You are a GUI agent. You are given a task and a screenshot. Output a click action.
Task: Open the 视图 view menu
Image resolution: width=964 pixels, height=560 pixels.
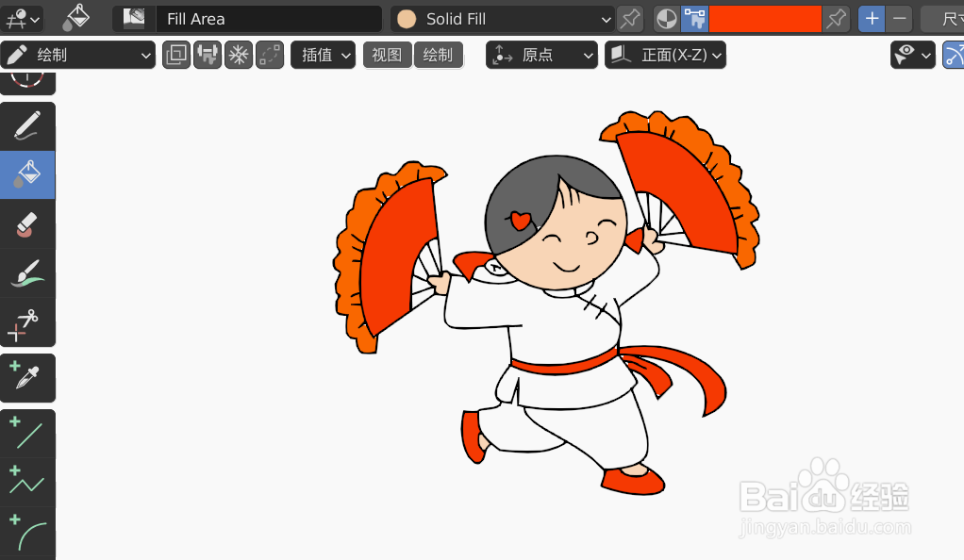[387, 56]
